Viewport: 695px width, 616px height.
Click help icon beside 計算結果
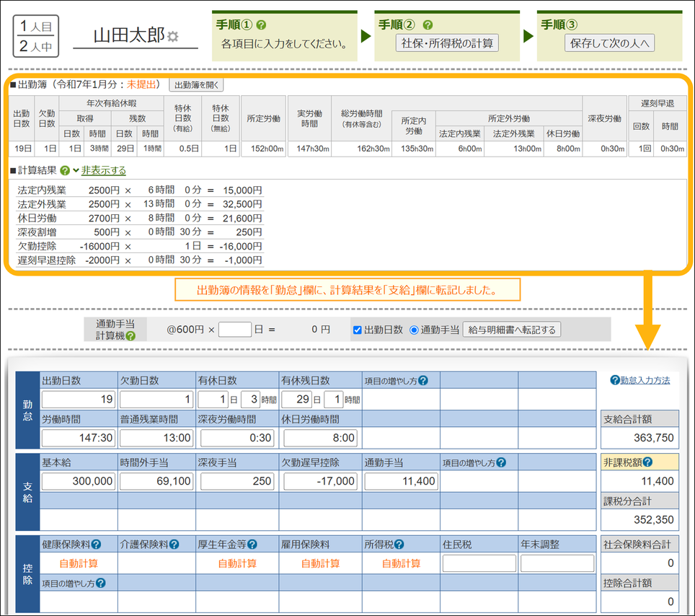click(65, 171)
